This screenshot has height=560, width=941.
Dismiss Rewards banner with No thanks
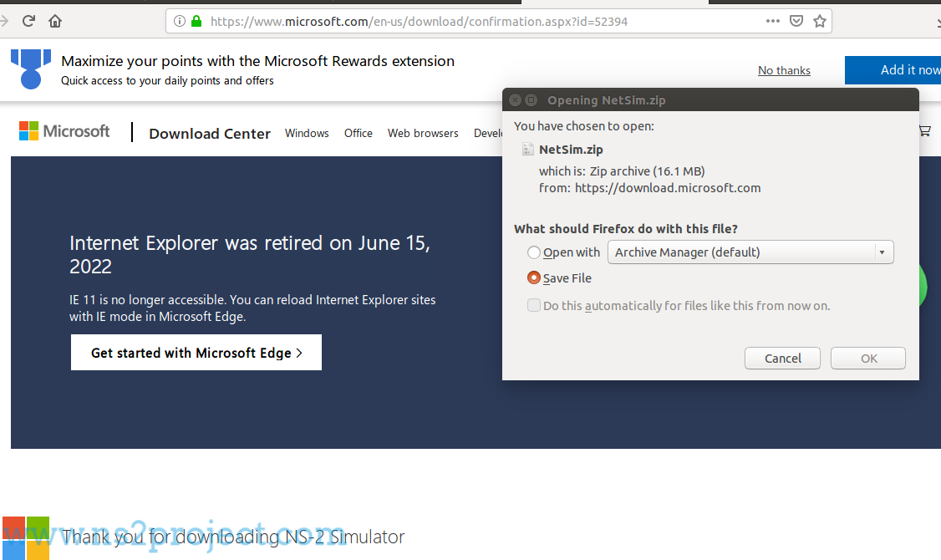click(x=784, y=70)
